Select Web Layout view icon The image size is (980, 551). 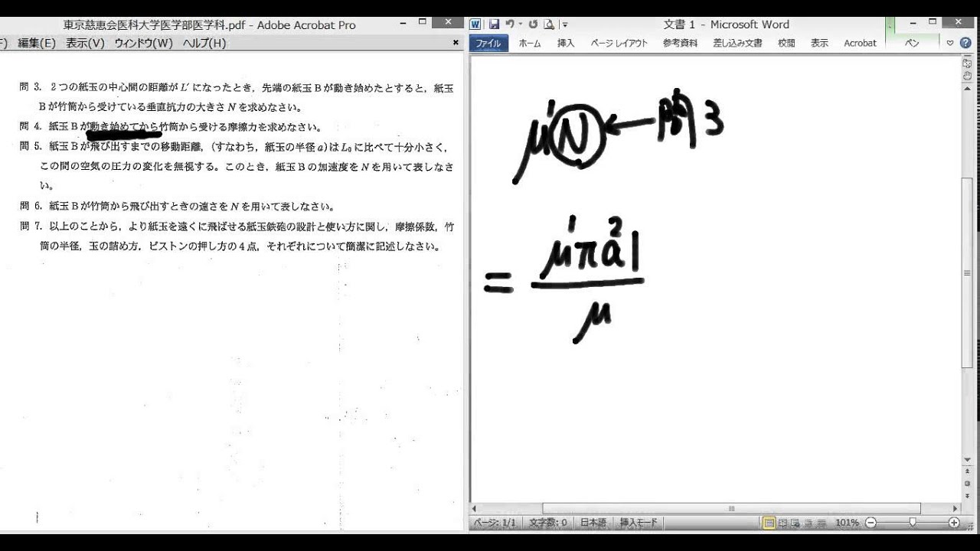tap(795, 523)
